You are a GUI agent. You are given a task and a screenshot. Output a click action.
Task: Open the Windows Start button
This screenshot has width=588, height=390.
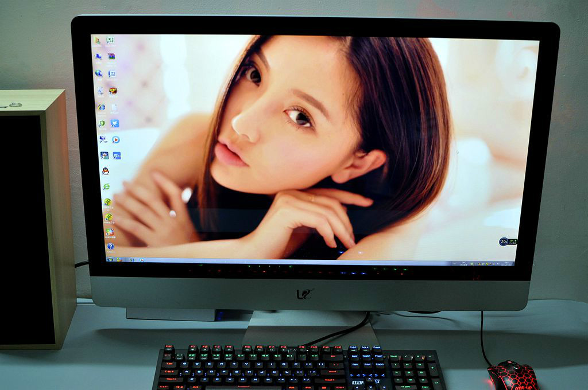point(110,259)
